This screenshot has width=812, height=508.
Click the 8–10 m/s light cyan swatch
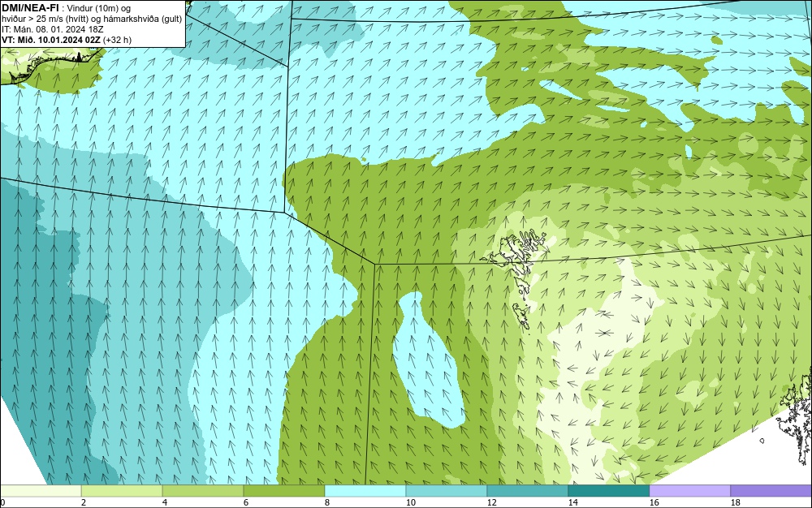365,491
